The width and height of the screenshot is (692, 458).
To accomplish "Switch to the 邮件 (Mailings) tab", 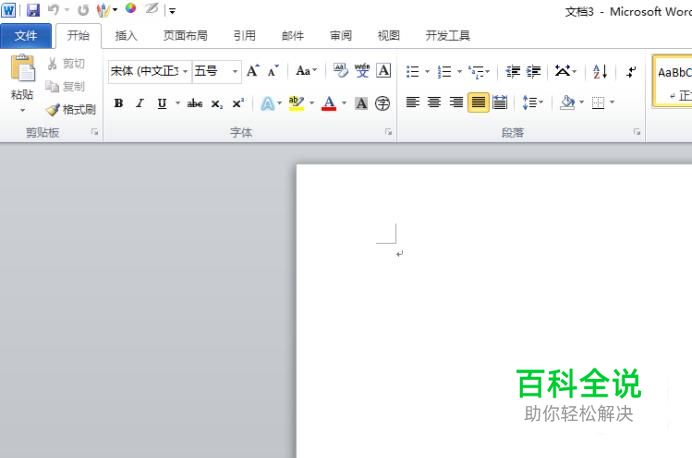I will (x=293, y=35).
